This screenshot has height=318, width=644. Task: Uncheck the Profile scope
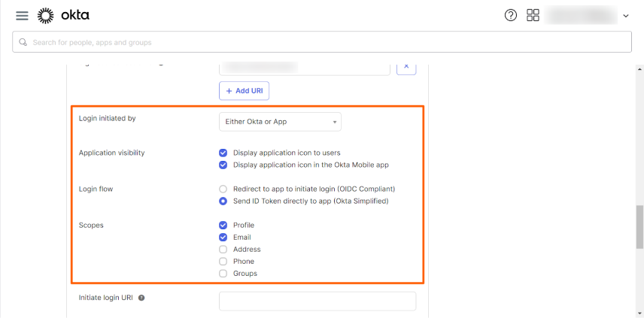[x=223, y=226]
